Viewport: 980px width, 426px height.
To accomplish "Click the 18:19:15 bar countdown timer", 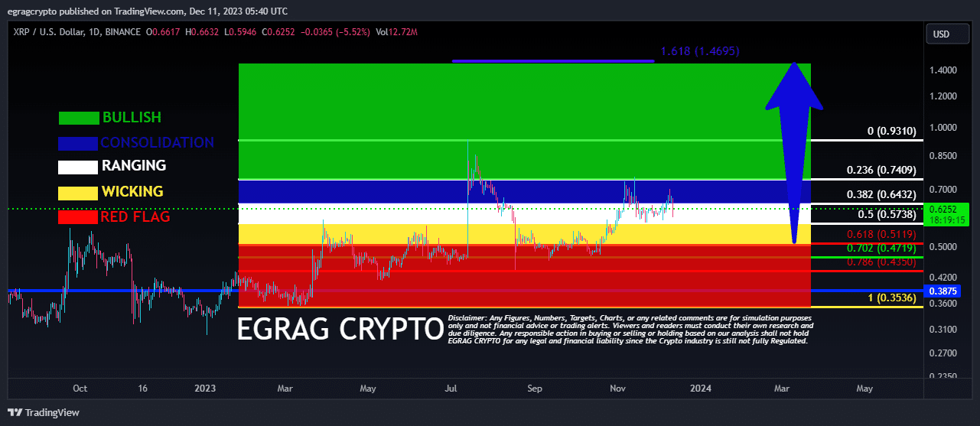I will (949, 220).
